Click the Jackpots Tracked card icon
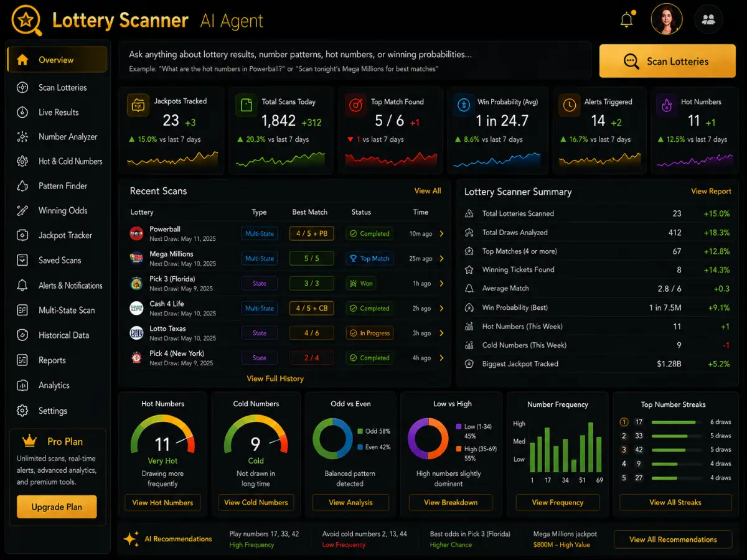Viewport: 747px width, 560px height. (138, 105)
